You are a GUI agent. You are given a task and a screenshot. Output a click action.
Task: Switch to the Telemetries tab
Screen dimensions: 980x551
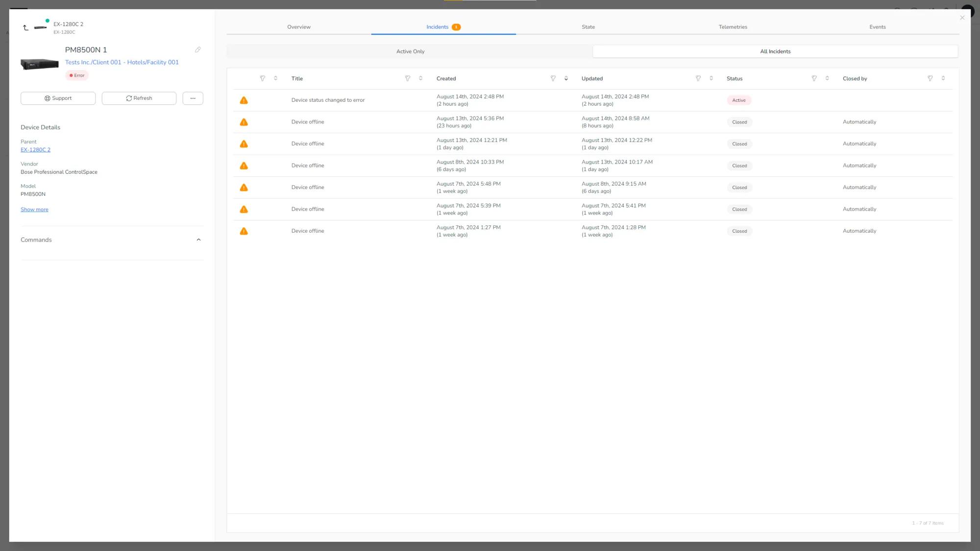[x=733, y=27]
